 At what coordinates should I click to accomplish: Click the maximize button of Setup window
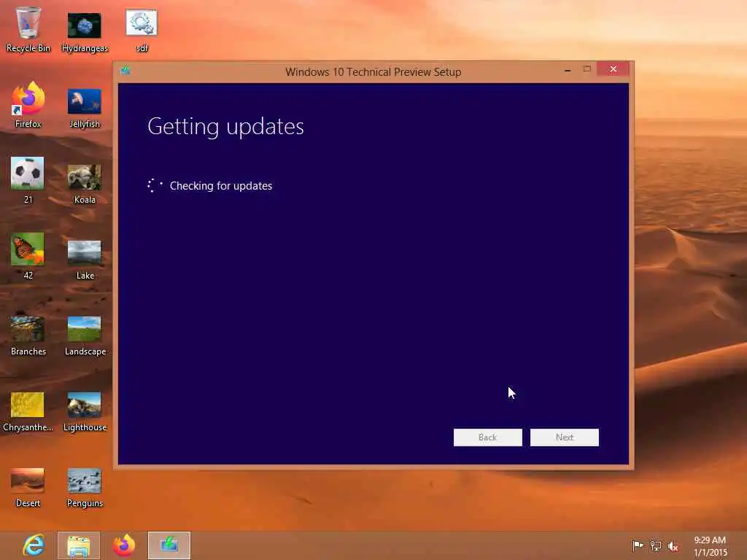(x=587, y=69)
